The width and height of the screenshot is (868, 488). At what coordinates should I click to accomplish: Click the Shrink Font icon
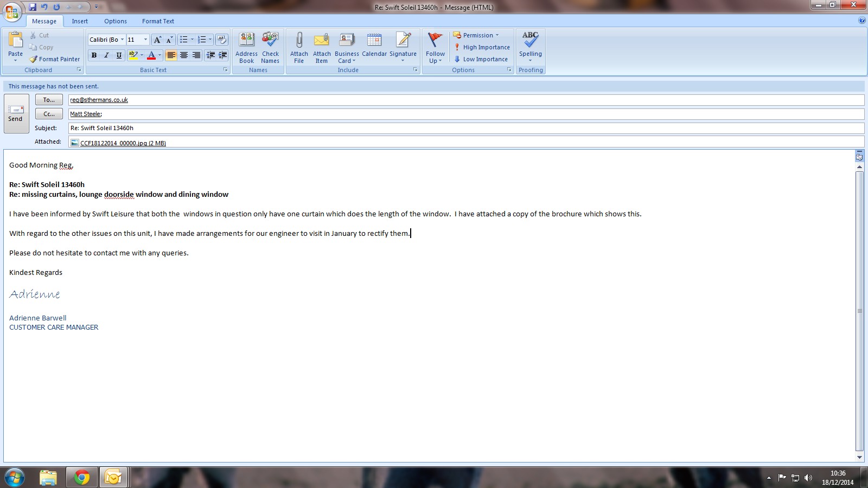click(169, 40)
